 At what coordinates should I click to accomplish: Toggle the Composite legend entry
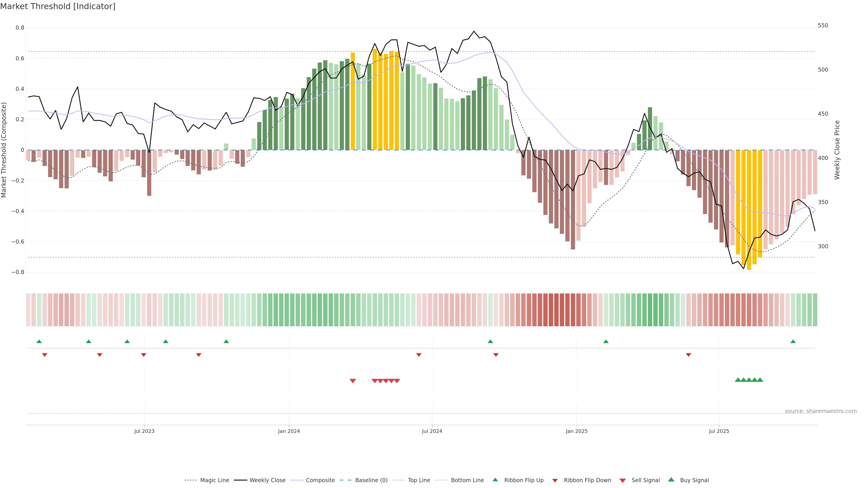pos(320,480)
